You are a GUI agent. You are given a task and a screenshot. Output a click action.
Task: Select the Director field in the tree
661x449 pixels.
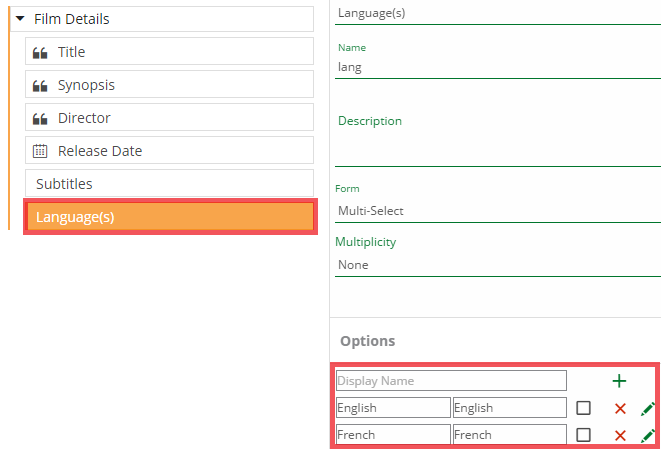pyautogui.click(x=170, y=118)
